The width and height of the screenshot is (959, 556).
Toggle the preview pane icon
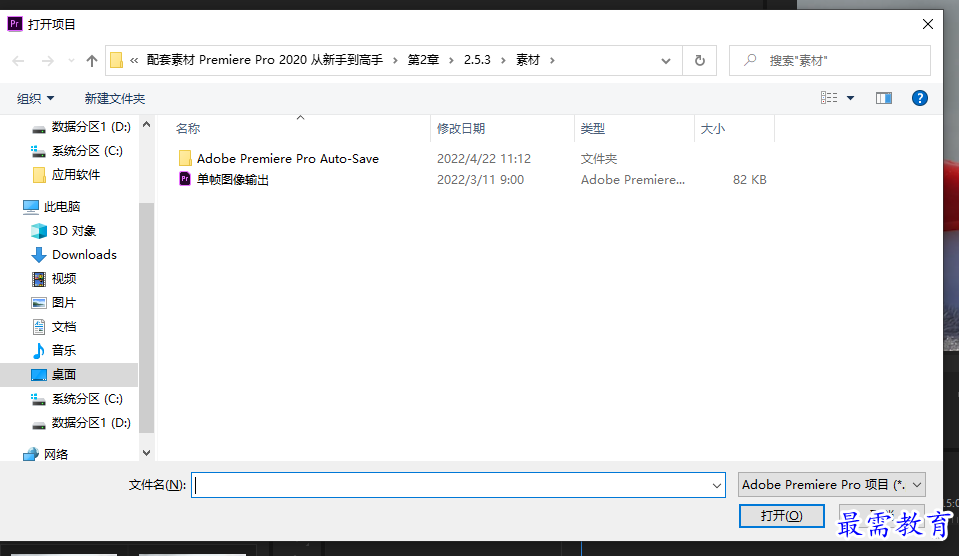point(884,98)
